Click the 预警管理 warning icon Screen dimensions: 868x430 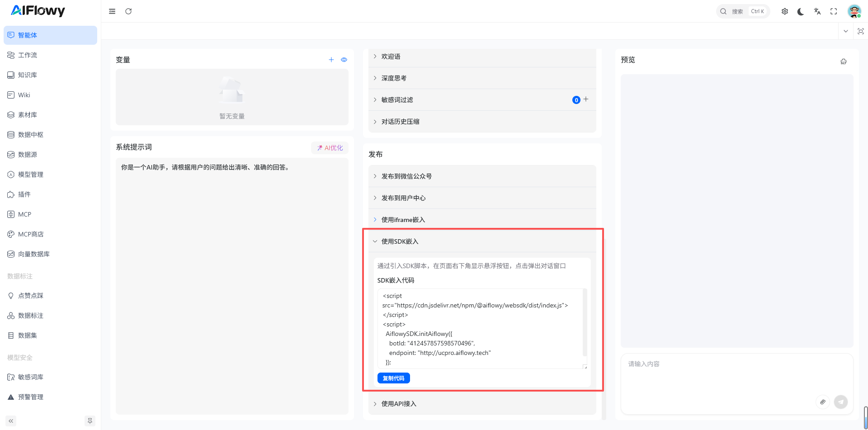coord(11,397)
